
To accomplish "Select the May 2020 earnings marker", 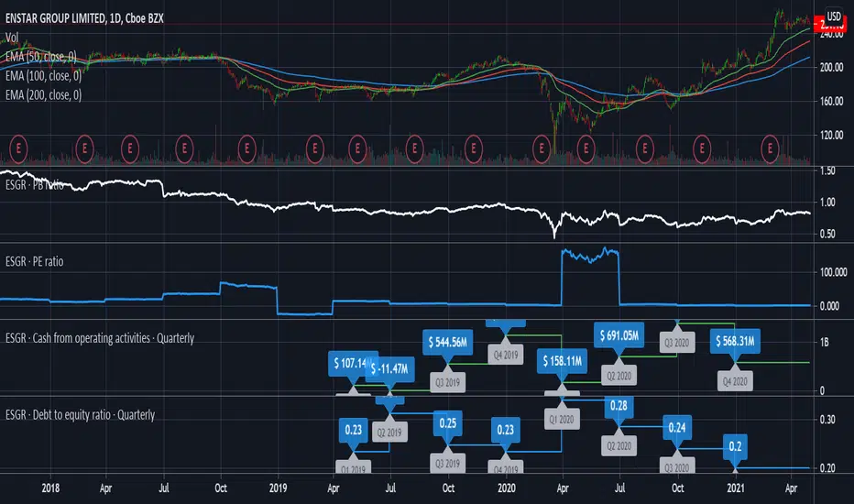I will pyautogui.click(x=586, y=148).
